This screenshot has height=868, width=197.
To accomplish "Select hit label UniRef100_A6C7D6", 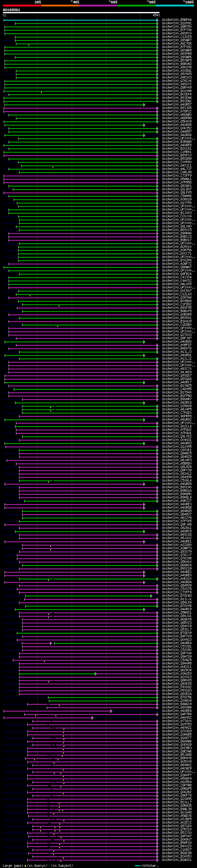I will [x=176, y=43].
